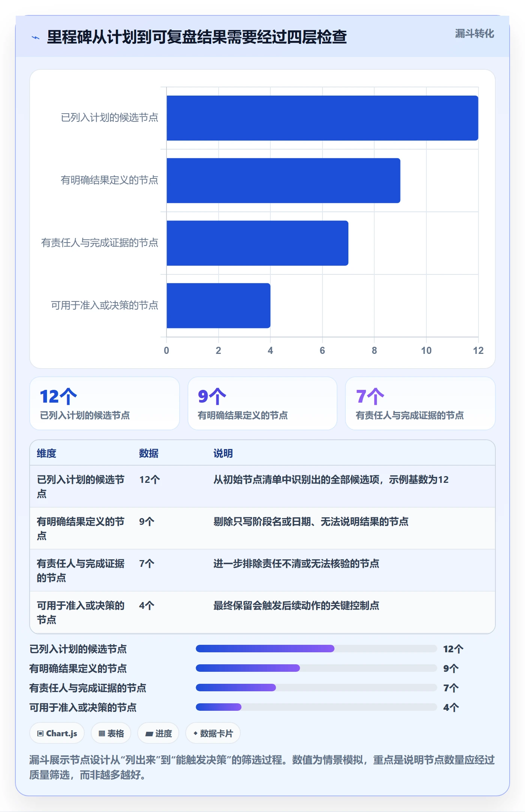Open the 7个 stat card
525x812 pixels.
420,403
